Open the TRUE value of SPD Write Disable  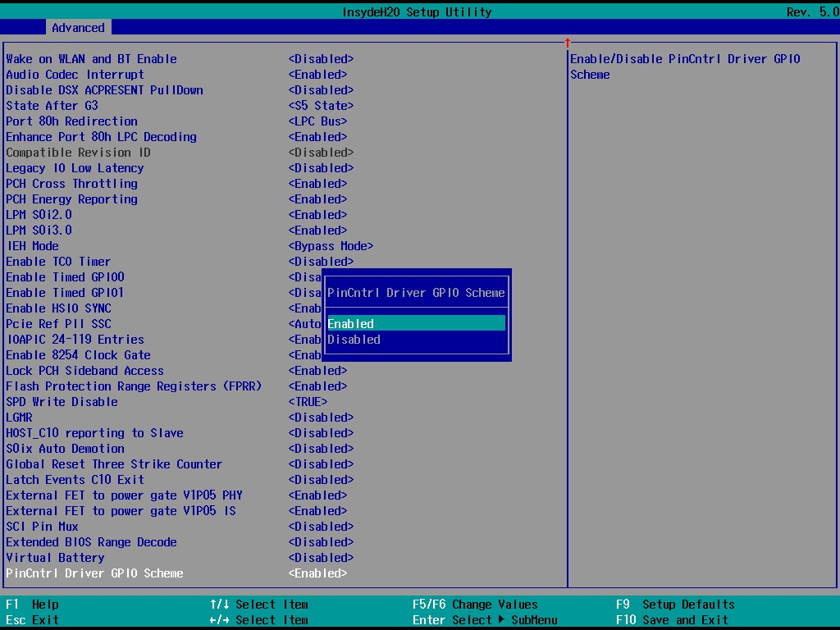[308, 401]
